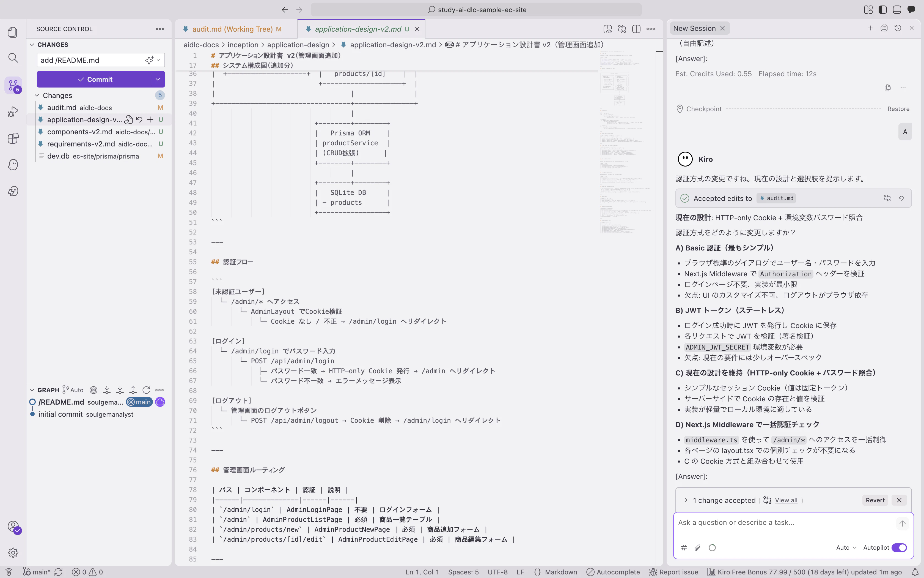Open the Manage gear in the activity bar
The width and height of the screenshot is (924, 578).
click(x=13, y=552)
